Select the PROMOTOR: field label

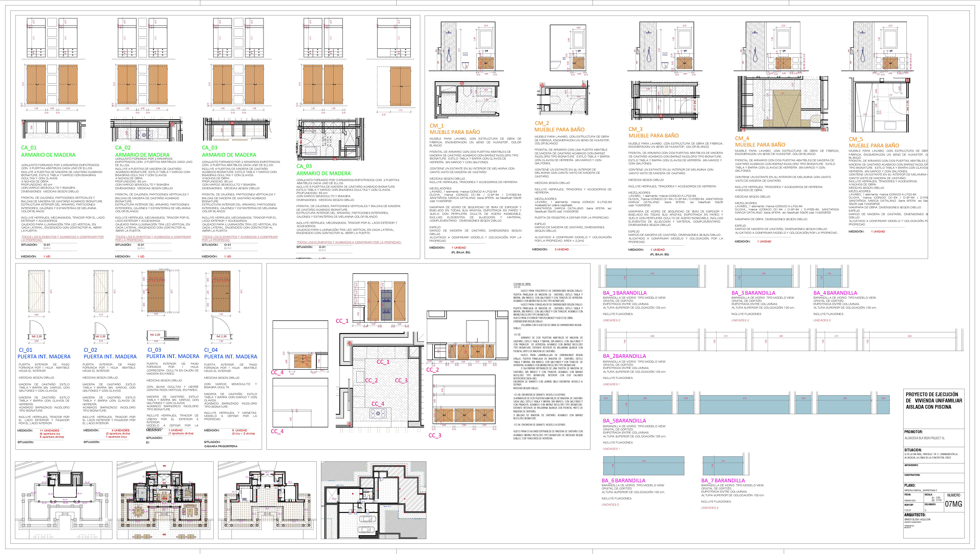914,432
